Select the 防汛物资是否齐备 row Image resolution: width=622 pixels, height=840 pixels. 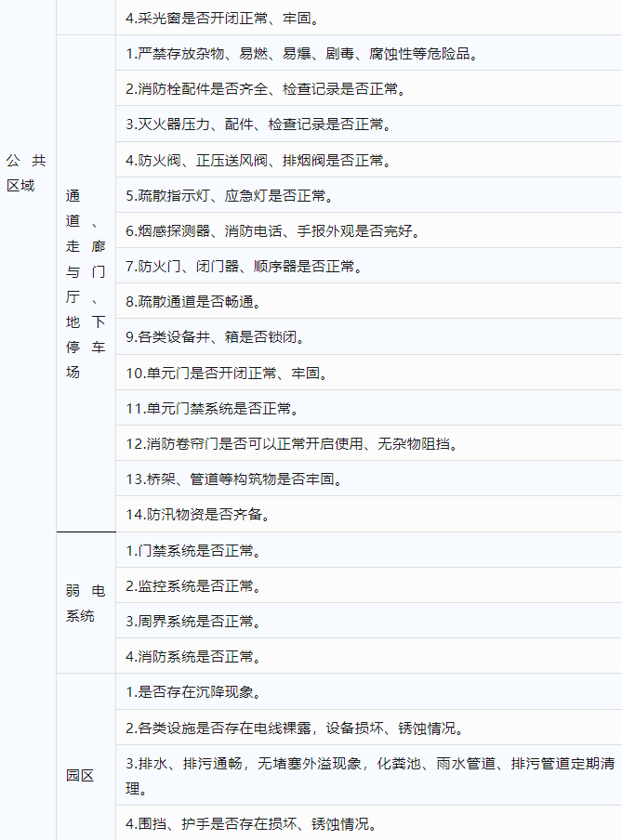198,514
